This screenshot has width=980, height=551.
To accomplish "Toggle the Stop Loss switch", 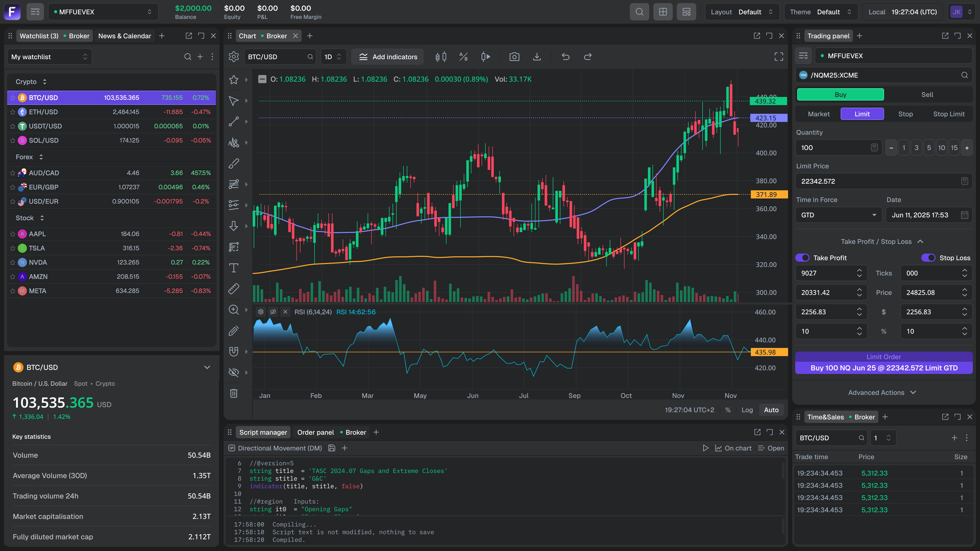I will [928, 258].
